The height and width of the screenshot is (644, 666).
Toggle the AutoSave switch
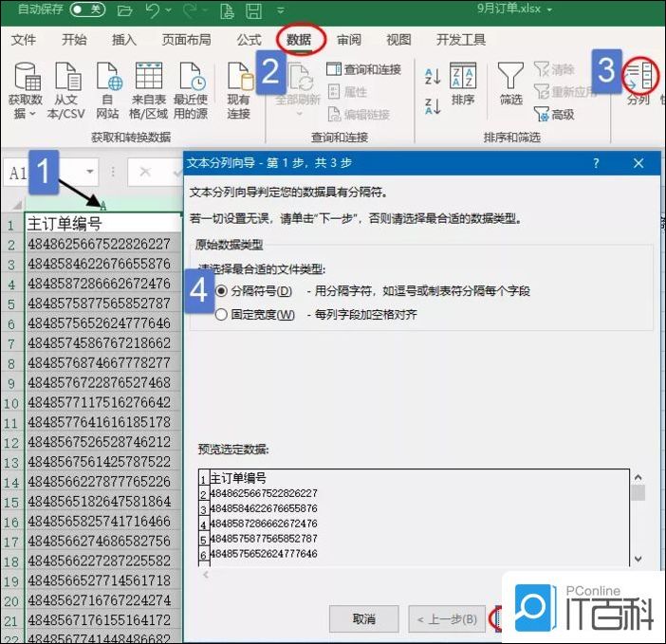coord(87,9)
